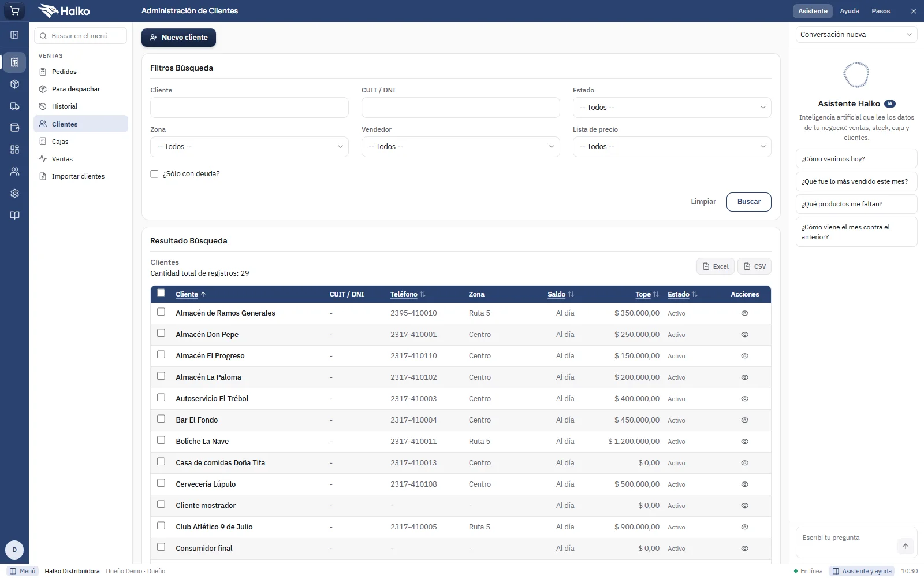Enable the ¿Sólo con deuda? checkbox
924x578 pixels.
pyautogui.click(x=154, y=174)
